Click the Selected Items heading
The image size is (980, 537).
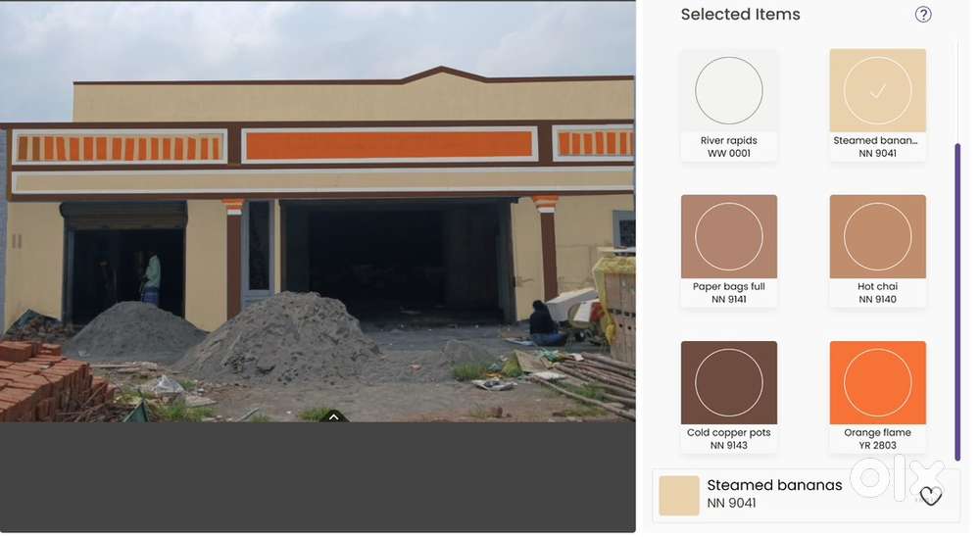click(x=740, y=15)
